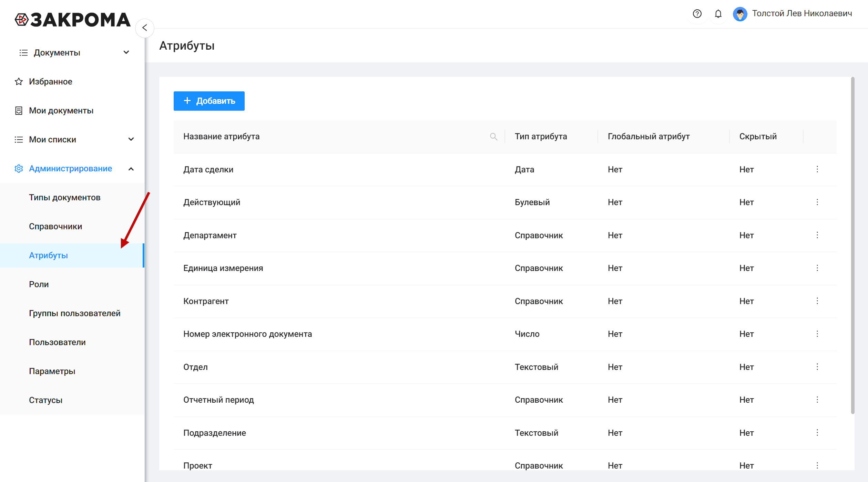Click the Число type cell

pos(527,334)
